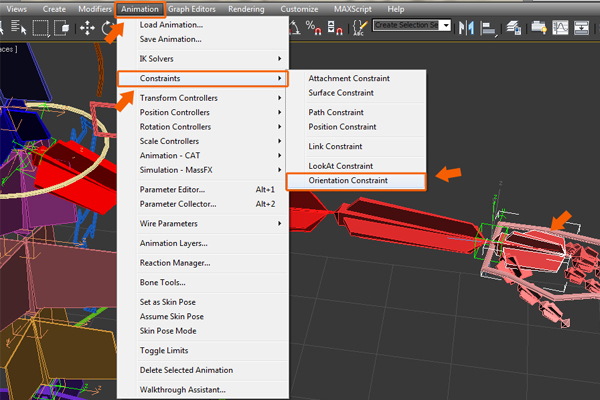Viewport: 600px width, 400px height.
Task: Choose Load Animation... from the menu
Action: pyautogui.click(x=203, y=25)
